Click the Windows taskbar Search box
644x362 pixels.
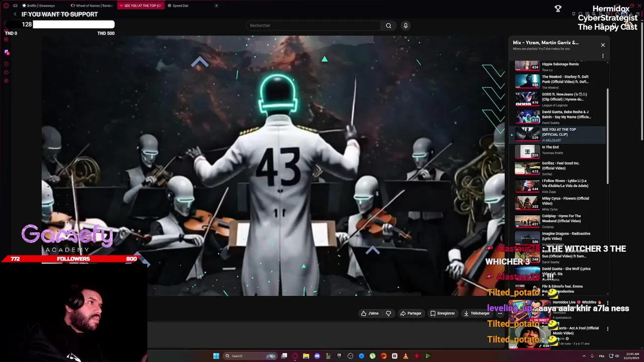[x=251, y=356]
